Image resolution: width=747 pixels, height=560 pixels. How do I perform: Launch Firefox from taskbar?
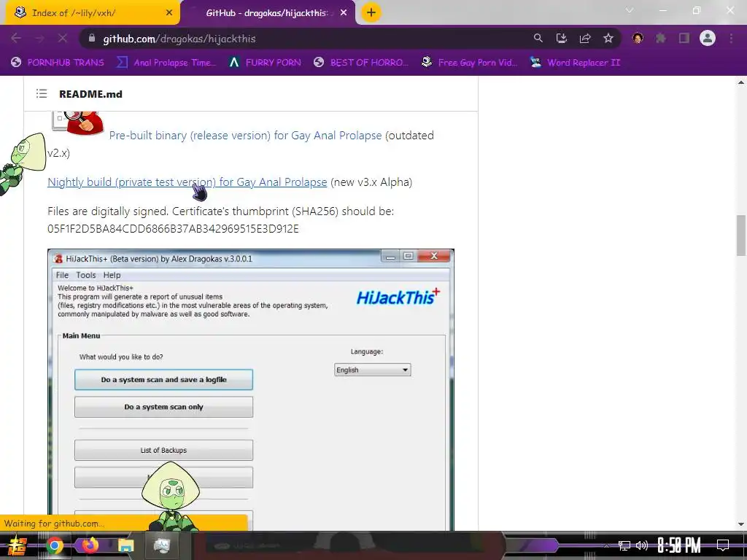[x=90, y=545]
